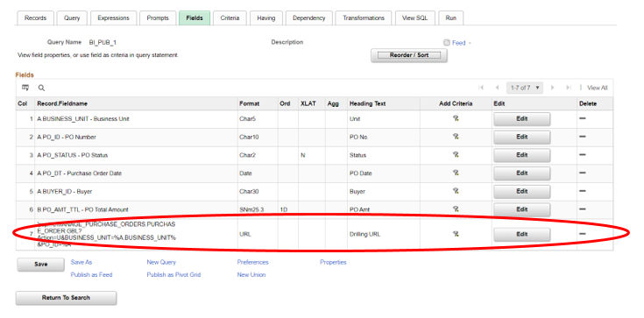Click Return To Search button
Viewport: 644px width, 318px height.
pyautogui.click(x=66, y=298)
